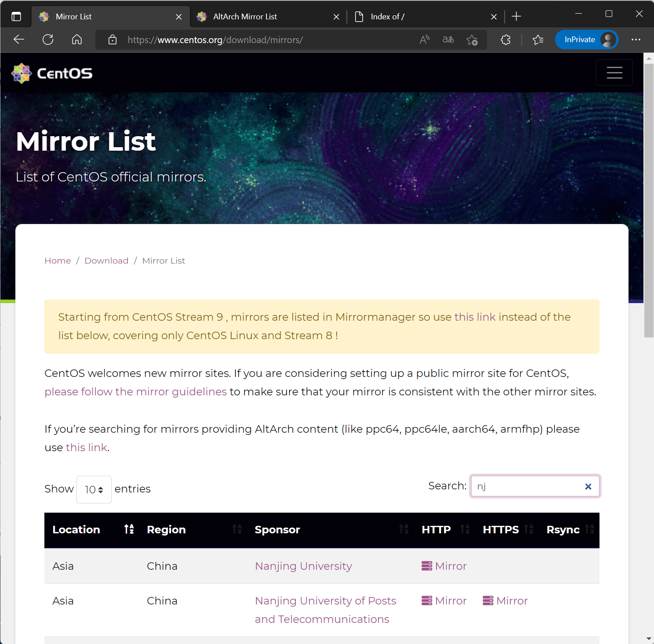
Task: Click 'Mirror List' breadcrumb text
Action: 163,260
